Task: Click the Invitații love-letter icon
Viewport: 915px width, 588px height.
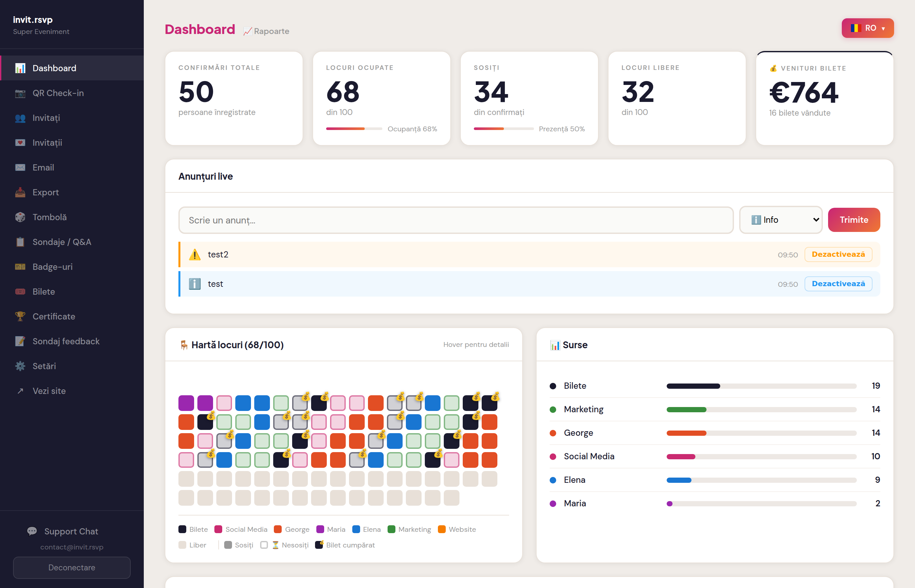Action: tap(20, 142)
